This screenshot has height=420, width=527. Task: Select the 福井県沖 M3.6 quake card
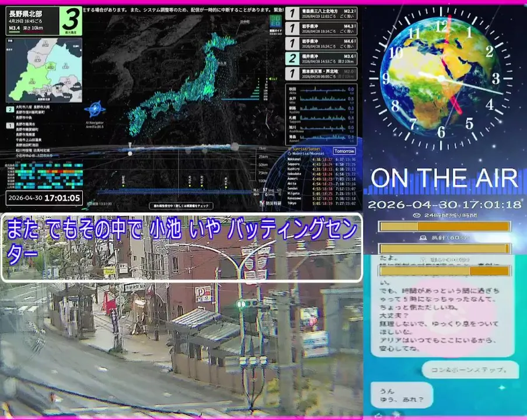(321, 58)
